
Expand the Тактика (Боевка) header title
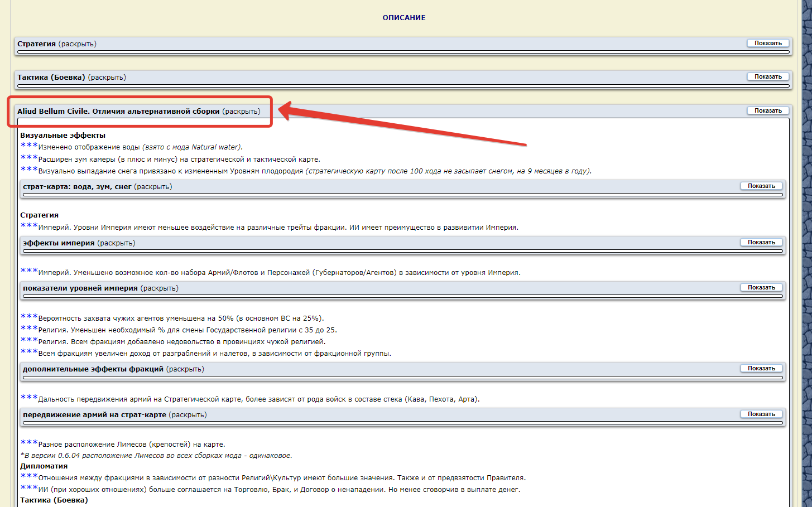click(x=71, y=78)
